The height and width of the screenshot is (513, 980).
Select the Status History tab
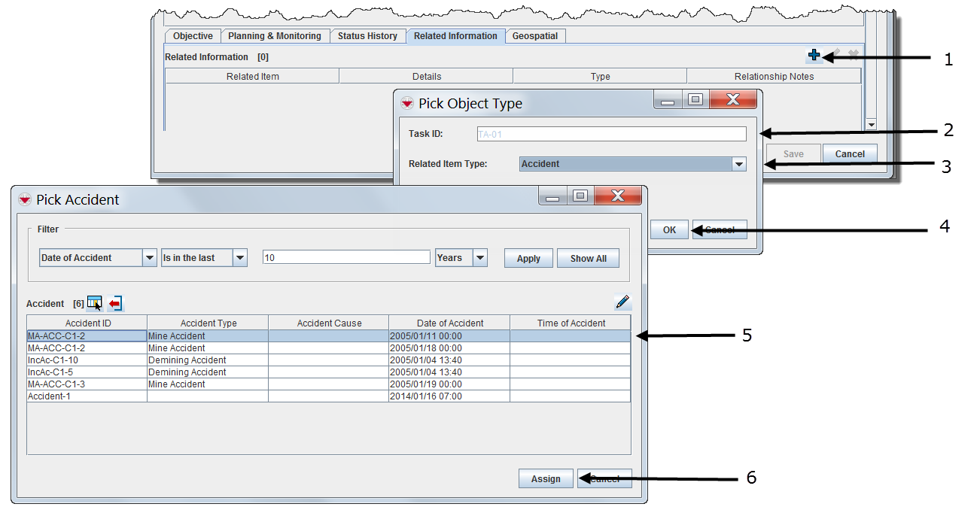[x=367, y=36]
